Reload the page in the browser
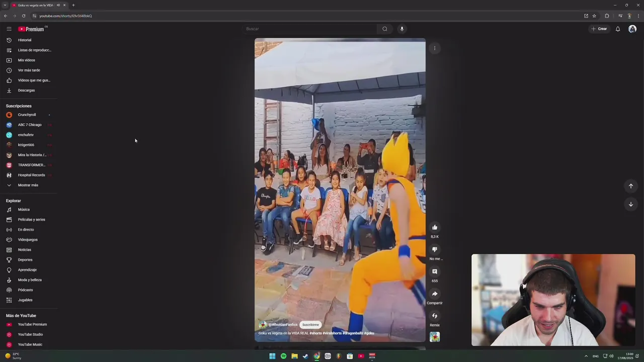Screen dimensions: 644x362 24,16
